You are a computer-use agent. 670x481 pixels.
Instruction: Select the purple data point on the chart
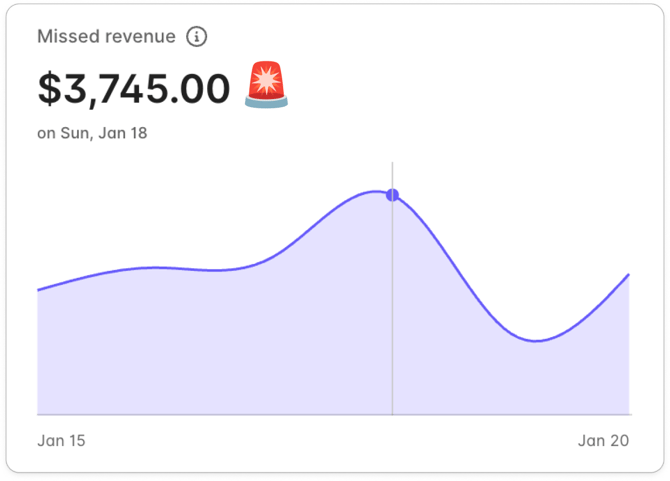click(x=392, y=195)
